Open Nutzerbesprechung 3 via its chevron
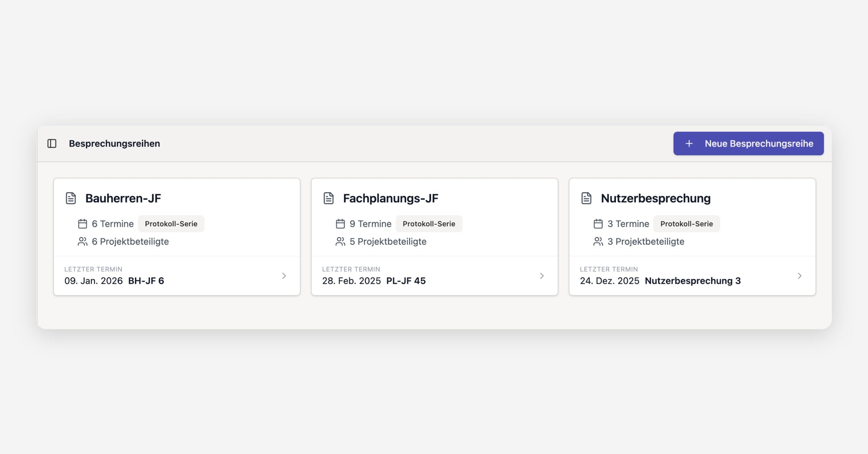The height and width of the screenshot is (454, 868). coord(800,276)
